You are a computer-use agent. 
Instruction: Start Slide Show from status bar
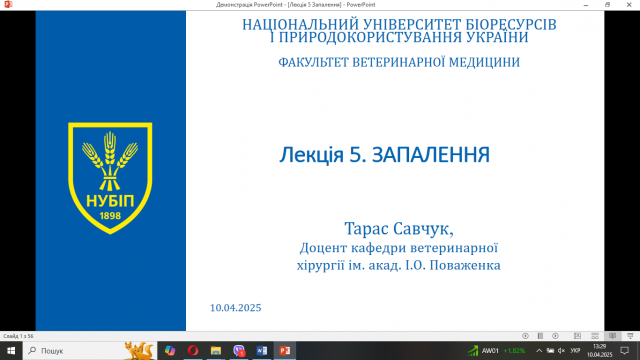click(631, 336)
